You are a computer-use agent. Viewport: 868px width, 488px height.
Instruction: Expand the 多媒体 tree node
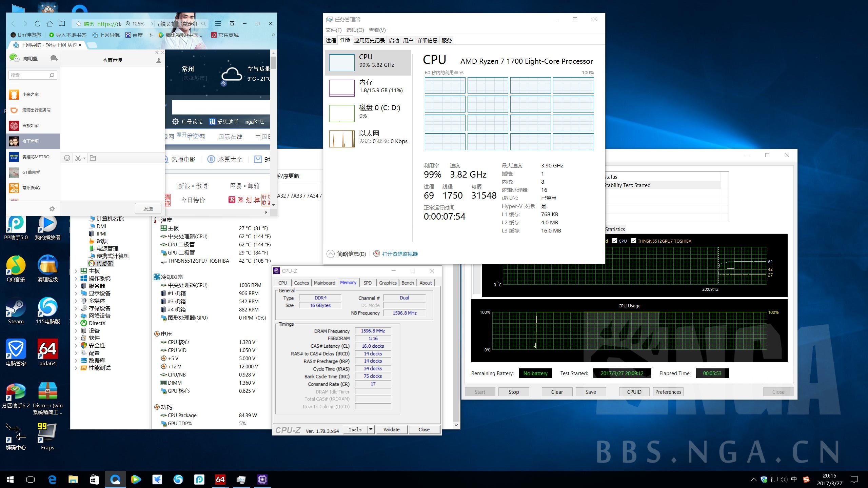76,301
